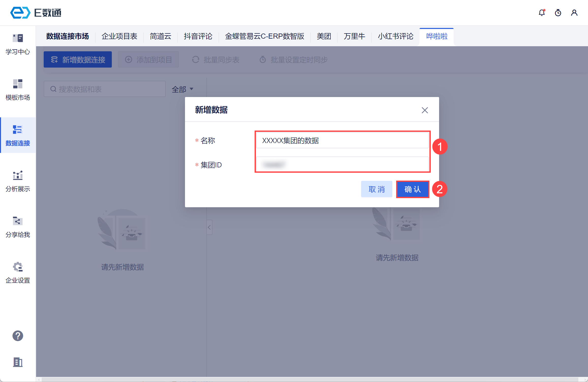Switch to the 简道云 tab
This screenshot has height=382, width=588.
point(160,36)
